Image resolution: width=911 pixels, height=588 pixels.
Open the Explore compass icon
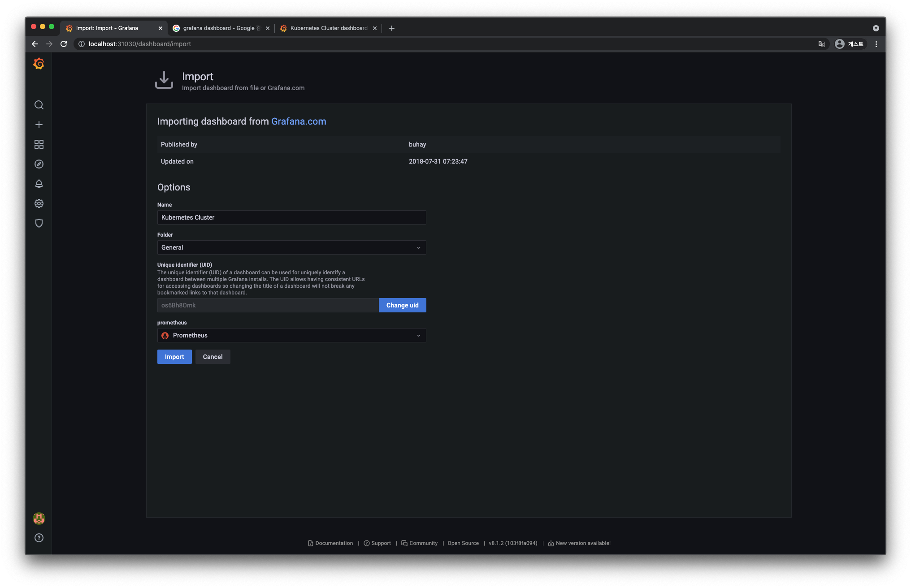tap(39, 164)
